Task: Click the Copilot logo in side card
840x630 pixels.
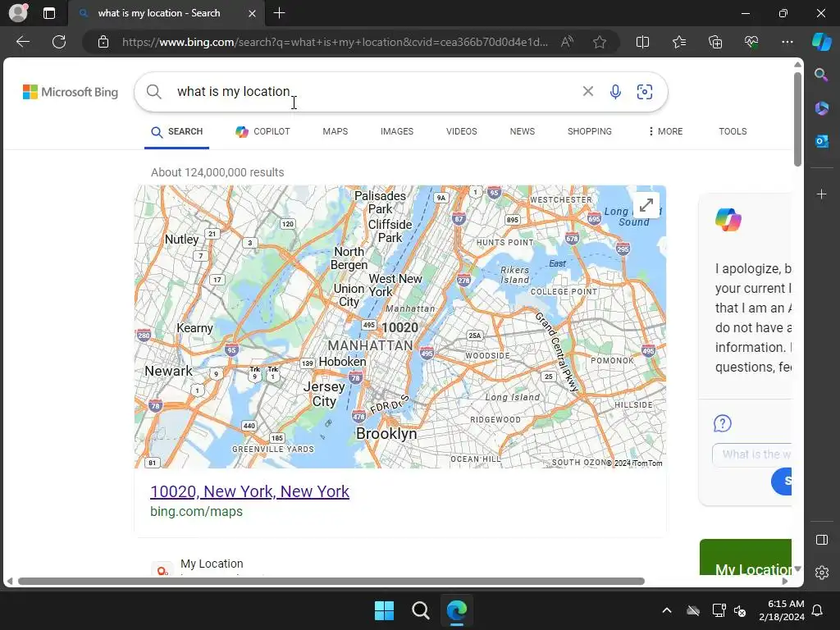Action: [728, 220]
